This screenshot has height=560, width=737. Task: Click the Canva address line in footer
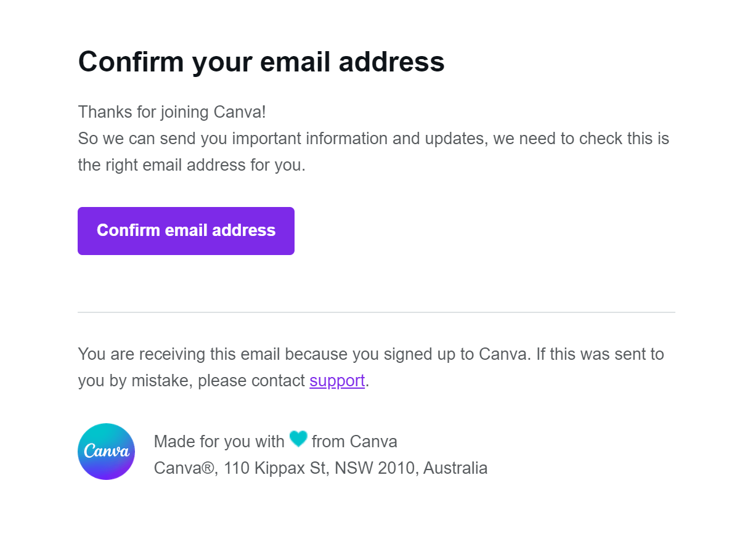click(320, 468)
